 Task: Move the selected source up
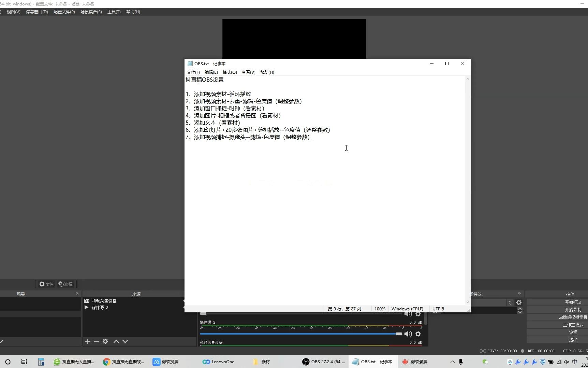click(116, 341)
